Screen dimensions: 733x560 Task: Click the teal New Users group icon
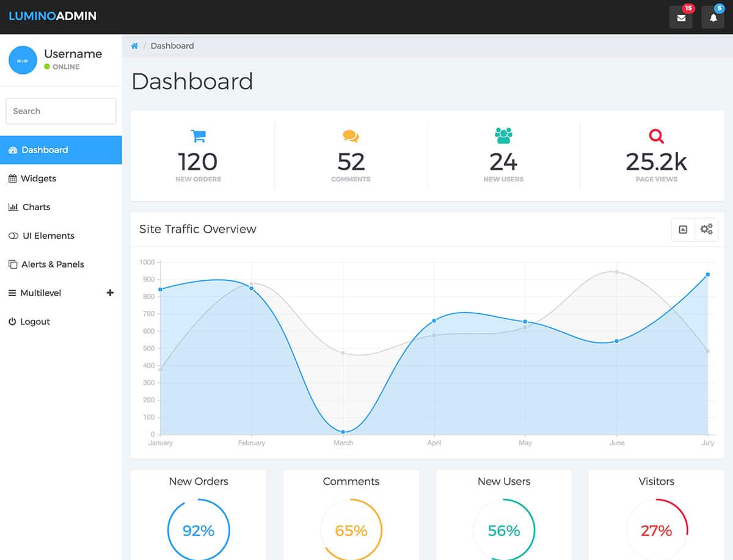click(503, 136)
